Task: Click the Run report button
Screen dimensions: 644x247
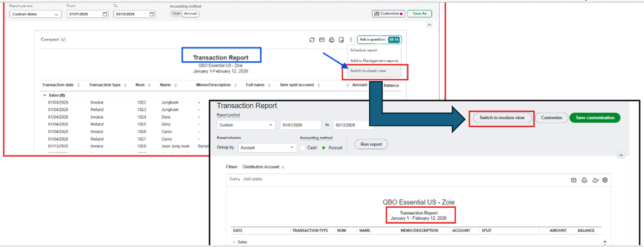Action: click(371, 144)
